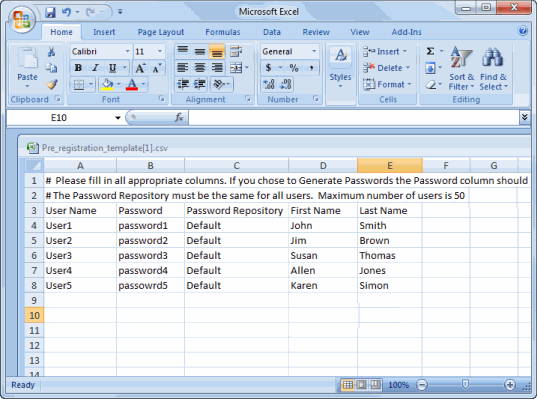Open Find & Select menu
Screen dimensions: 537x399
point(494,68)
